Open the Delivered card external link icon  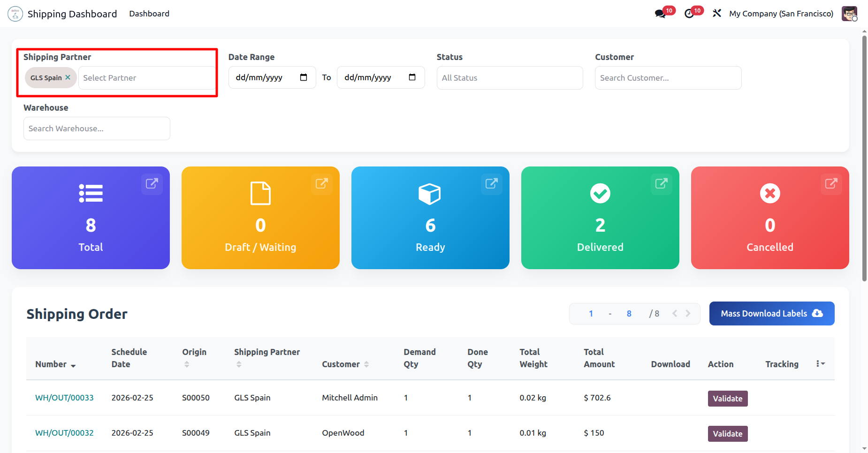click(x=661, y=183)
